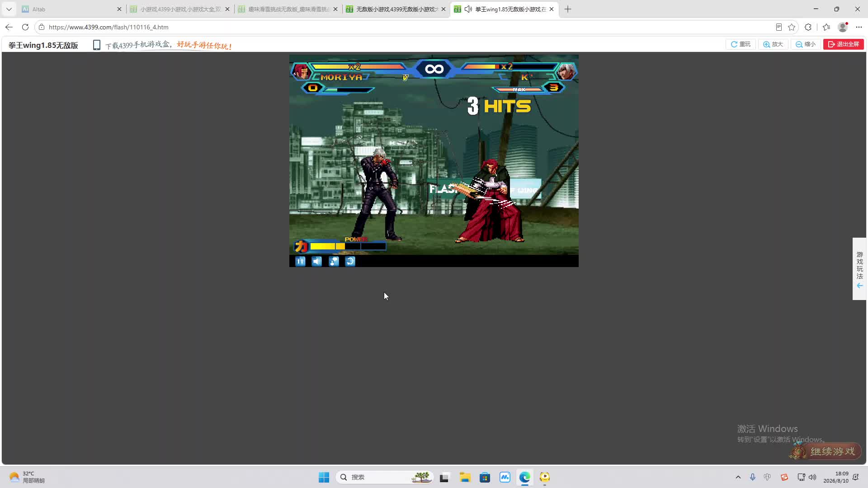Open the Sogou input method tray icon

pos(784,477)
